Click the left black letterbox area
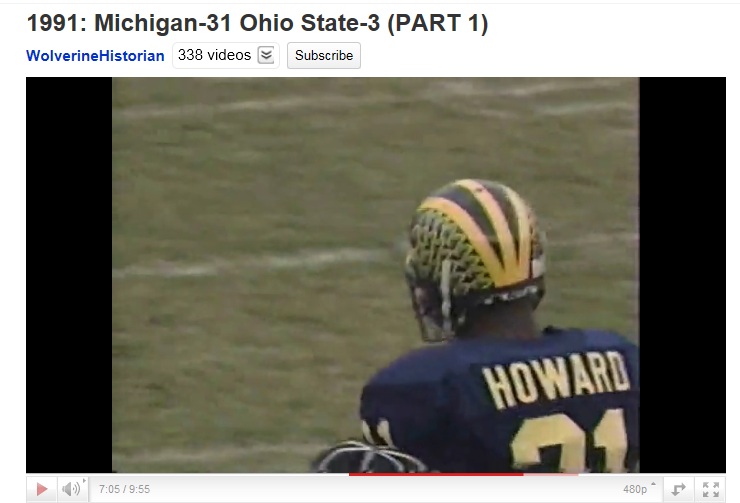 coord(69,275)
